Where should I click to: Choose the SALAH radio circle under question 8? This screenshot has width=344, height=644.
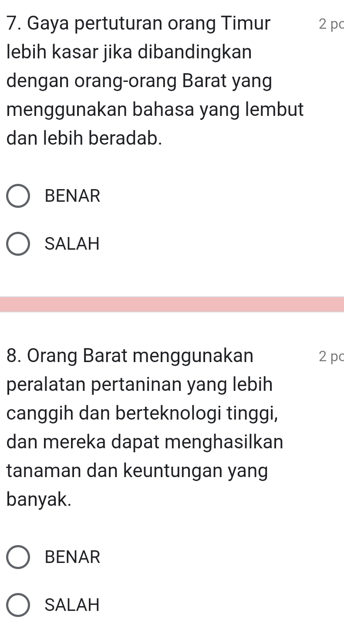[18, 605]
